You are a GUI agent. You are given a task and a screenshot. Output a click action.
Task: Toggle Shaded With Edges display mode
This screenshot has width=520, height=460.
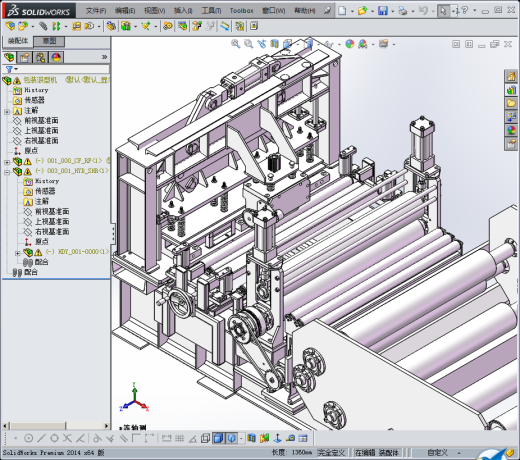pos(218,438)
